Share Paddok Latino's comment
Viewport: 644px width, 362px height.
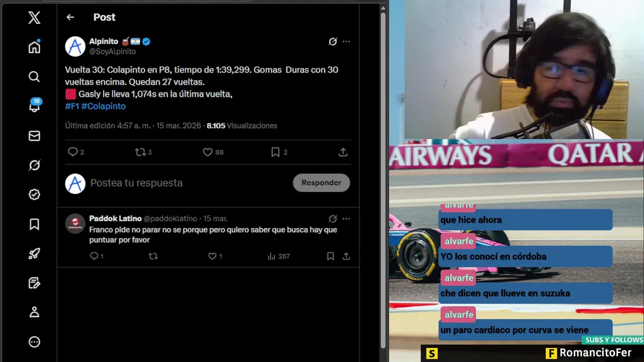pyautogui.click(x=346, y=256)
